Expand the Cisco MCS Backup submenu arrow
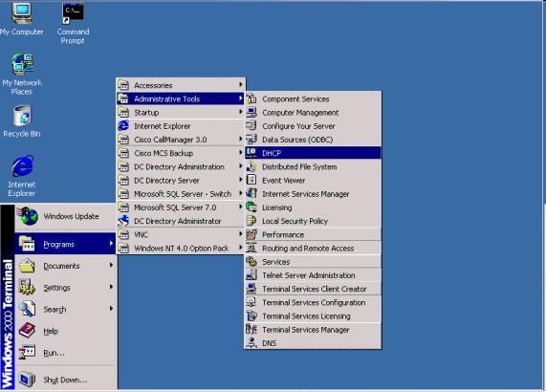This screenshot has height=392, width=546. [240, 152]
